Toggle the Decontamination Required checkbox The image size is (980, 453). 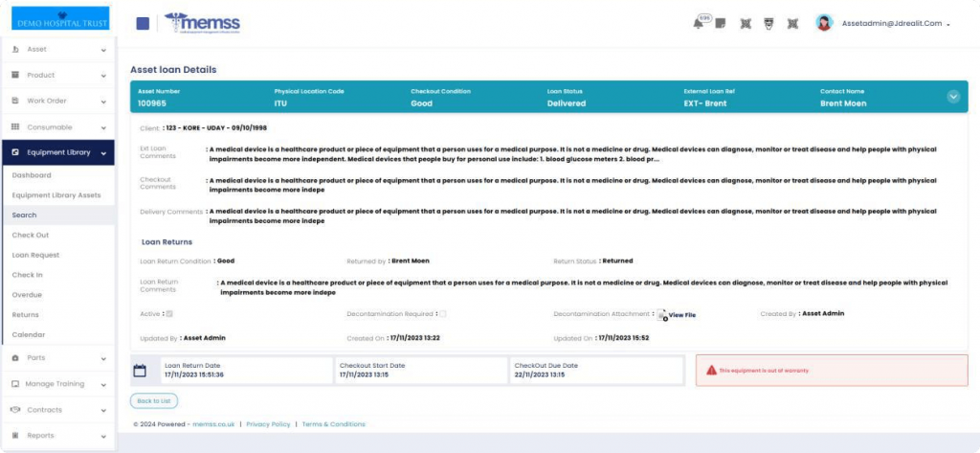pyautogui.click(x=443, y=313)
